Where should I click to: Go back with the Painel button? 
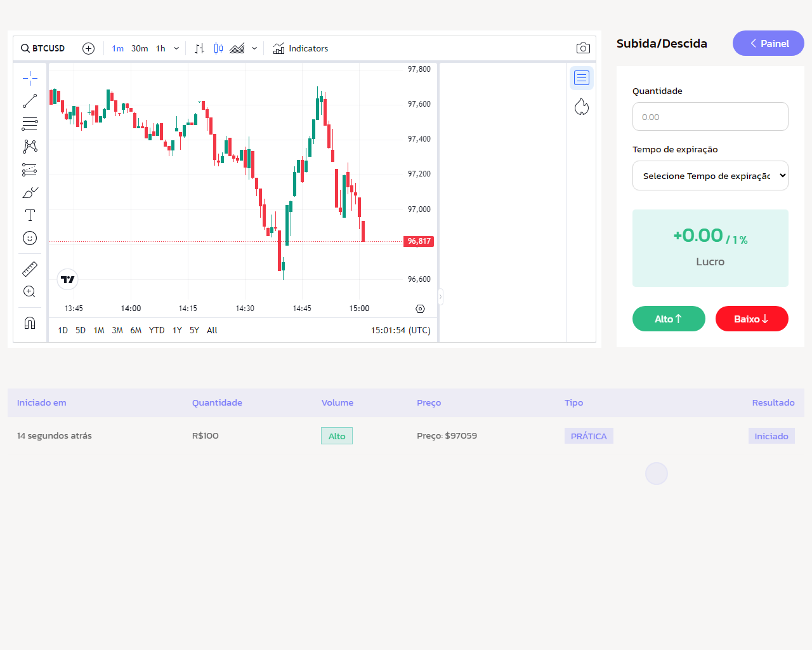tap(768, 43)
